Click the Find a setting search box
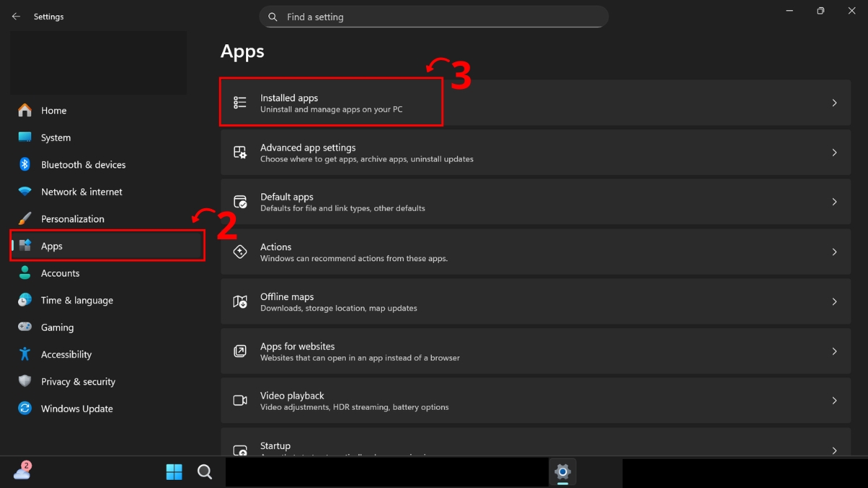The height and width of the screenshot is (488, 868). (x=434, y=17)
